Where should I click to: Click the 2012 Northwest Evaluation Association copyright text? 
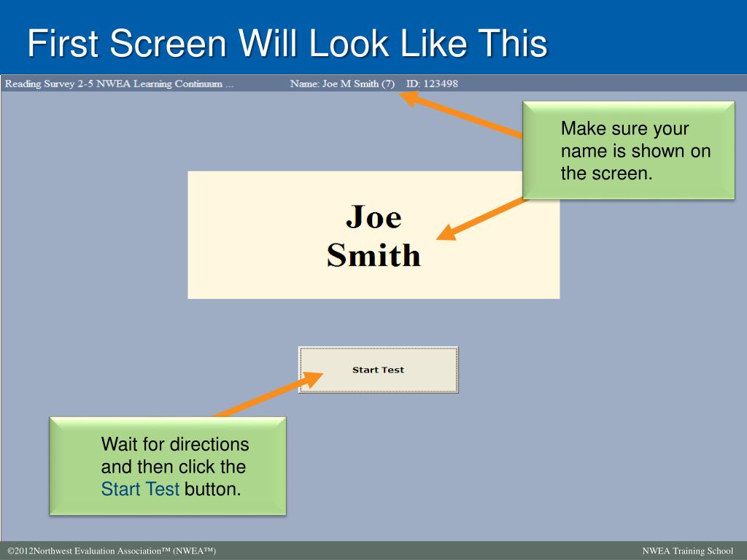point(112,551)
